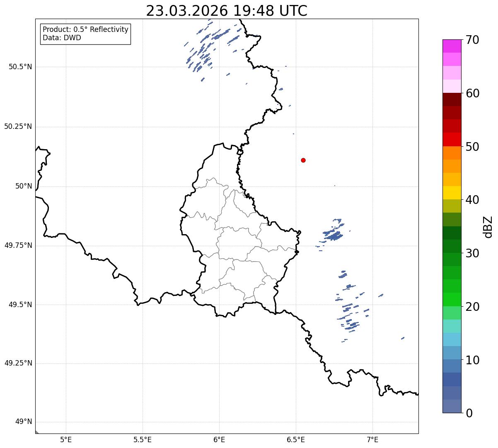Click the dark green colorbar segment above 30
The image size is (498, 448).
(452, 246)
